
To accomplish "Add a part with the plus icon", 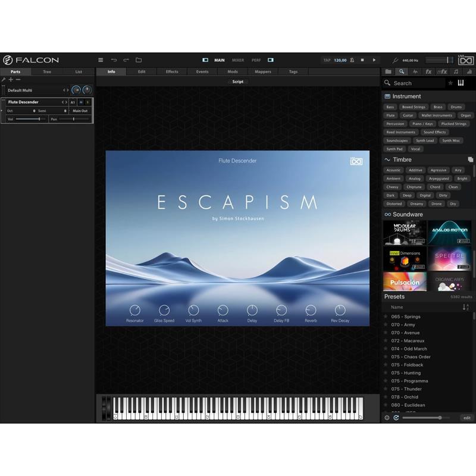I will pyautogui.click(x=11, y=80).
